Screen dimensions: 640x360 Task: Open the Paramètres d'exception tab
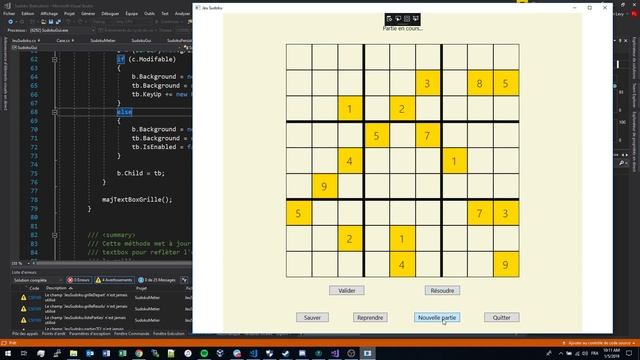pos(90,334)
